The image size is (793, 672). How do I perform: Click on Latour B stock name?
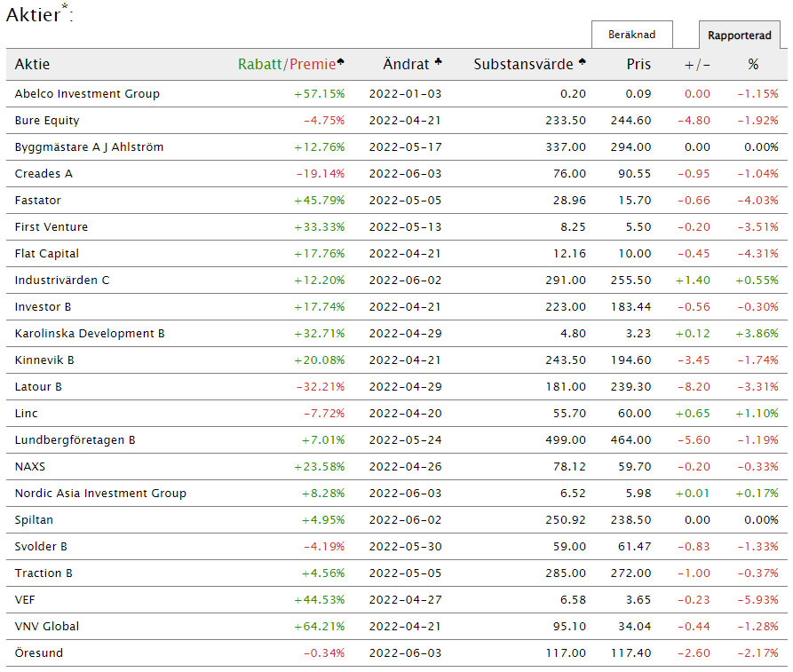[38, 387]
